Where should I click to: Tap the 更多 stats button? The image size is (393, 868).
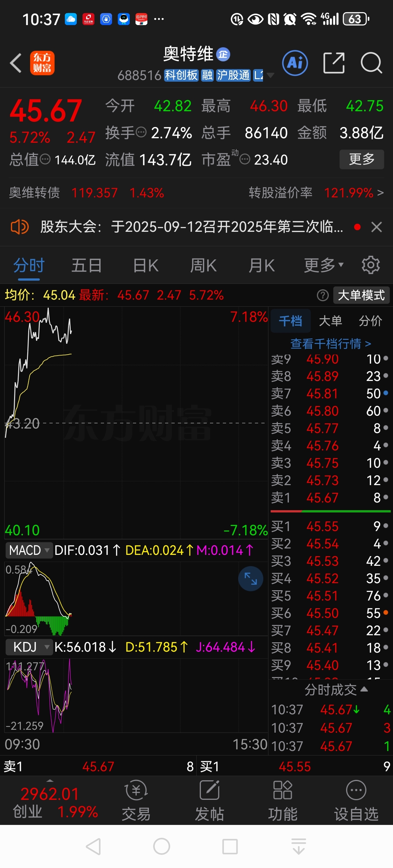click(x=362, y=159)
